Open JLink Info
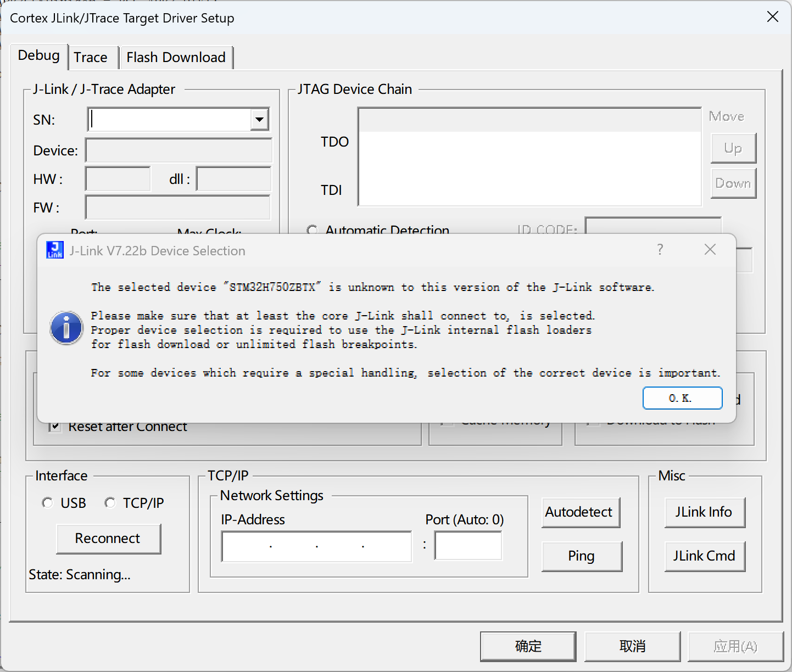 click(705, 512)
